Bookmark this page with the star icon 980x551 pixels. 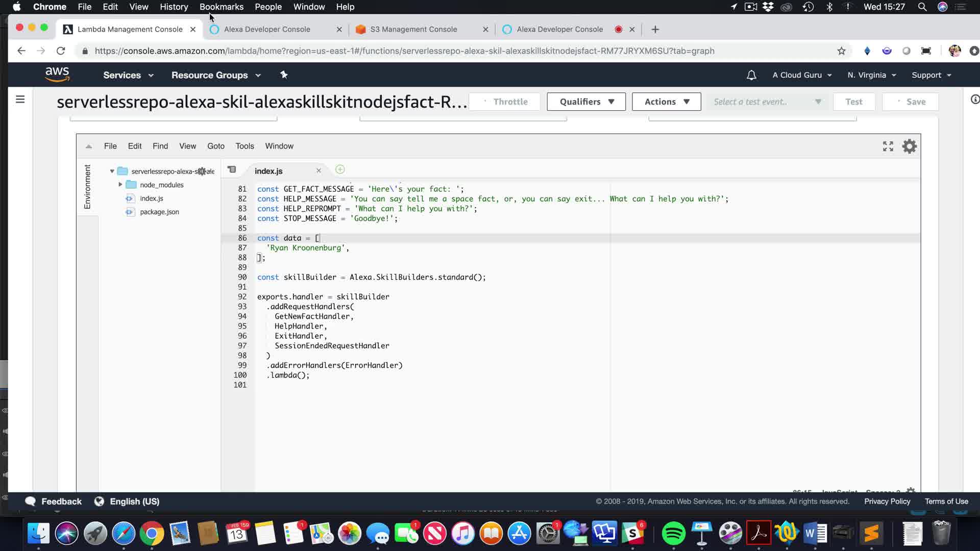(841, 51)
